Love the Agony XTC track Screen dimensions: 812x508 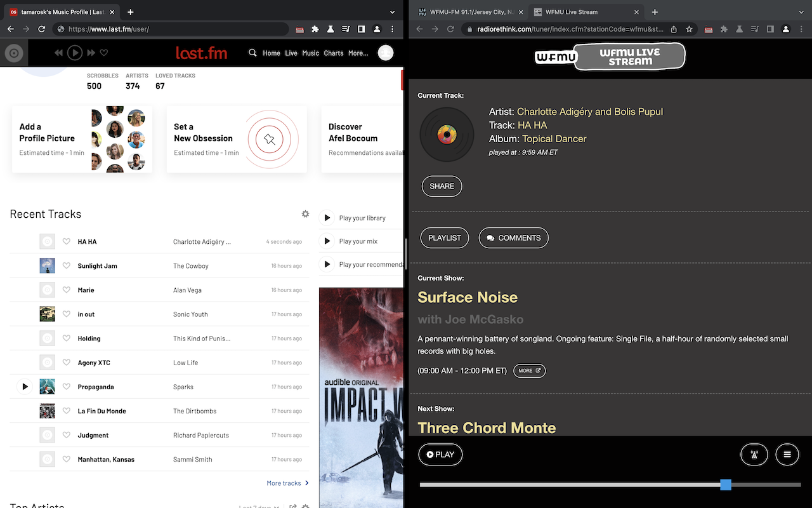click(x=66, y=363)
